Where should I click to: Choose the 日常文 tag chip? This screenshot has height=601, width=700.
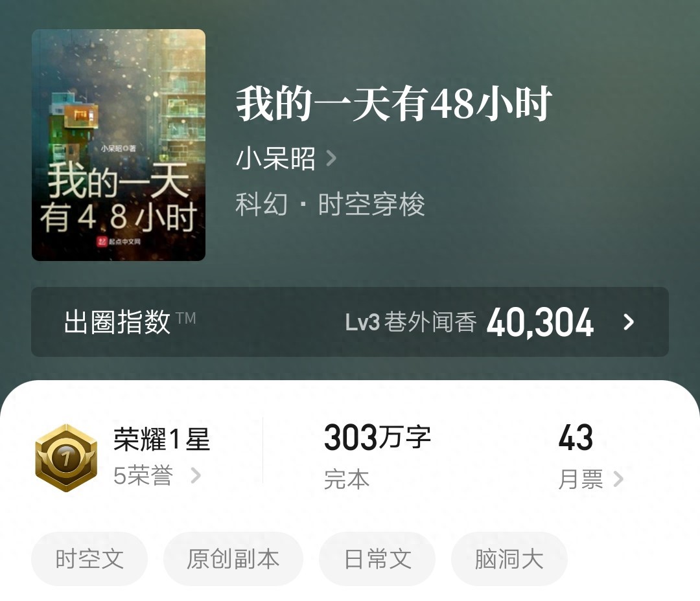pyautogui.click(x=377, y=559)
